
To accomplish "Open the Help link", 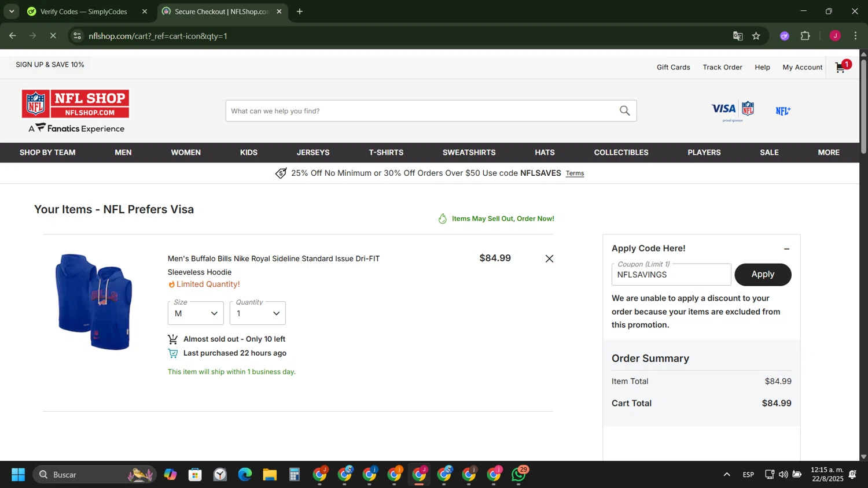I will [x=762, y=67].
